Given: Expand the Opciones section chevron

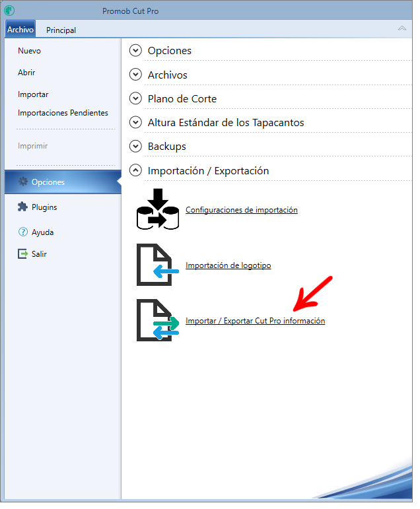Looking at the screenshot, I should (x=135, y=51).
